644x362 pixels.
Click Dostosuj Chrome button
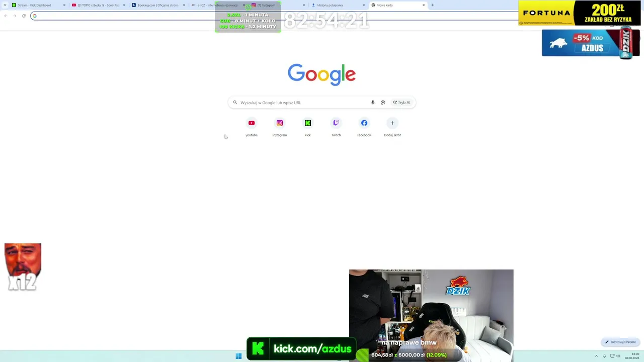621,342
